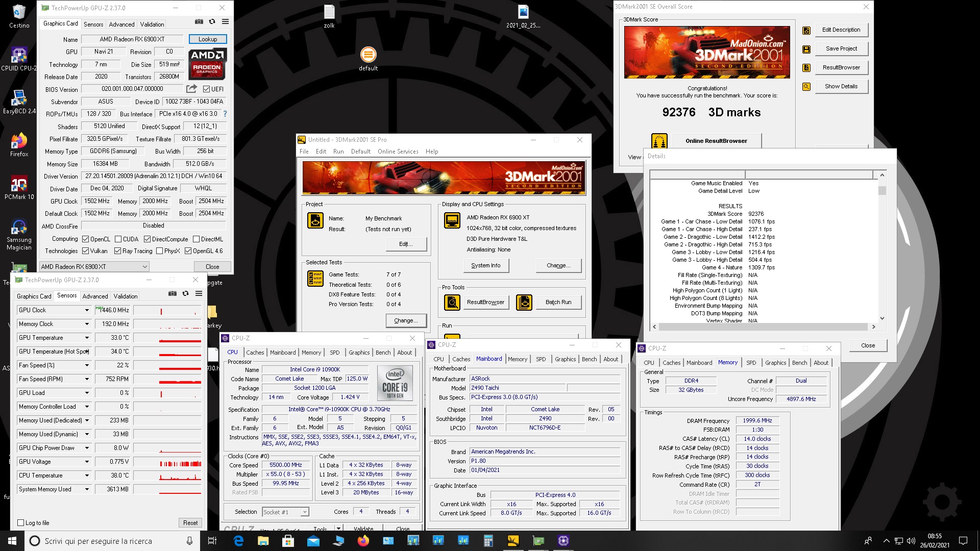Click the GPU-Z screenshot camera icon in Graphics Card window
This screenshot has width=980, height=551.
(x=199, y=22)
